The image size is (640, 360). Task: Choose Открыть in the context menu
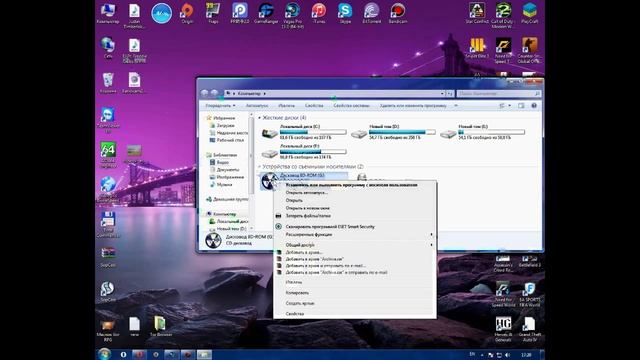354,200
